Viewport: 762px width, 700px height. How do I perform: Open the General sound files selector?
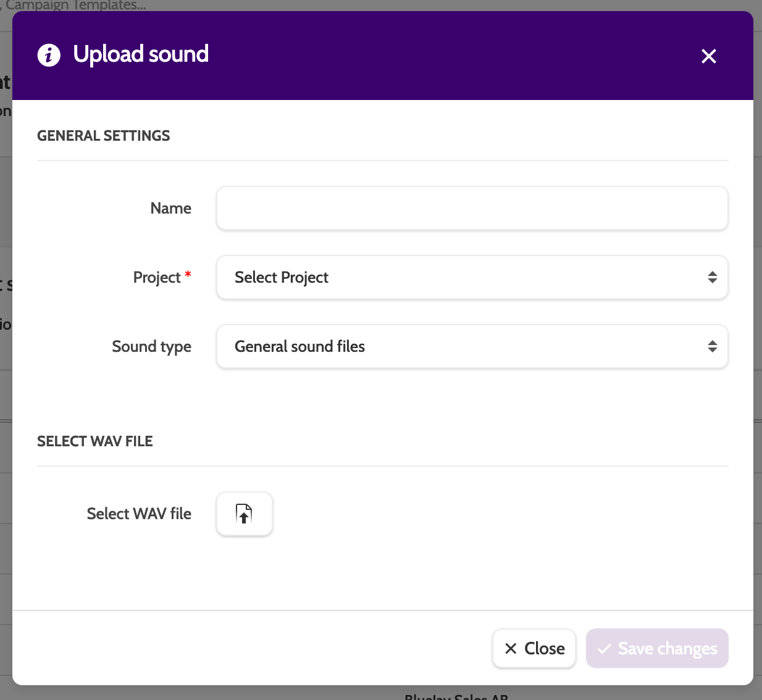[x=457, y=346]
